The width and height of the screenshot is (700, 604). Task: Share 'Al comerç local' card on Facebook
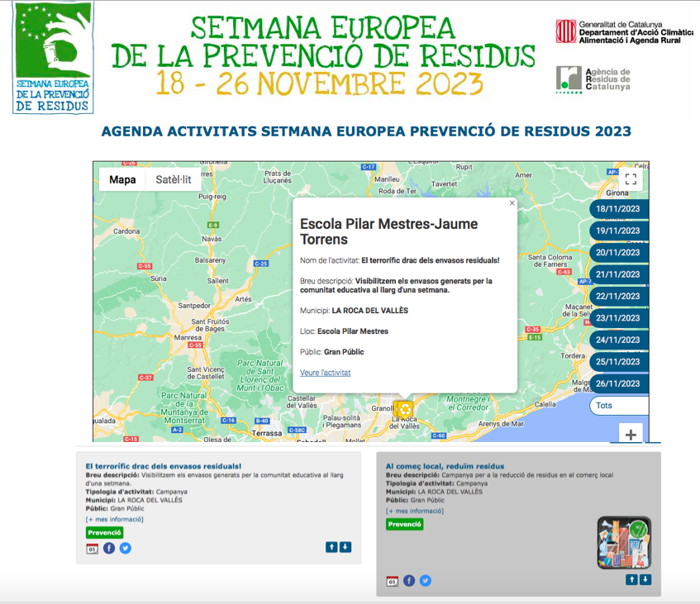click(x=409, y=581)
